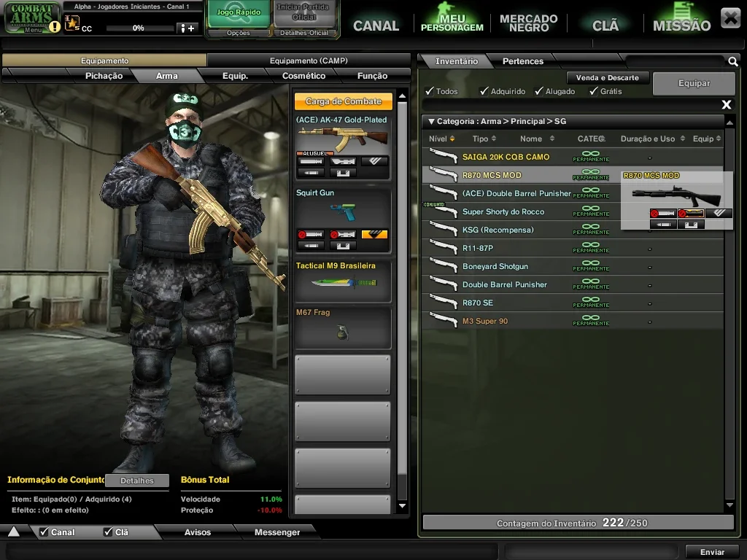This screenshot has width=747, height=560.
Task: Open the Combat Arms main menu logo
Action: (32, 17)
